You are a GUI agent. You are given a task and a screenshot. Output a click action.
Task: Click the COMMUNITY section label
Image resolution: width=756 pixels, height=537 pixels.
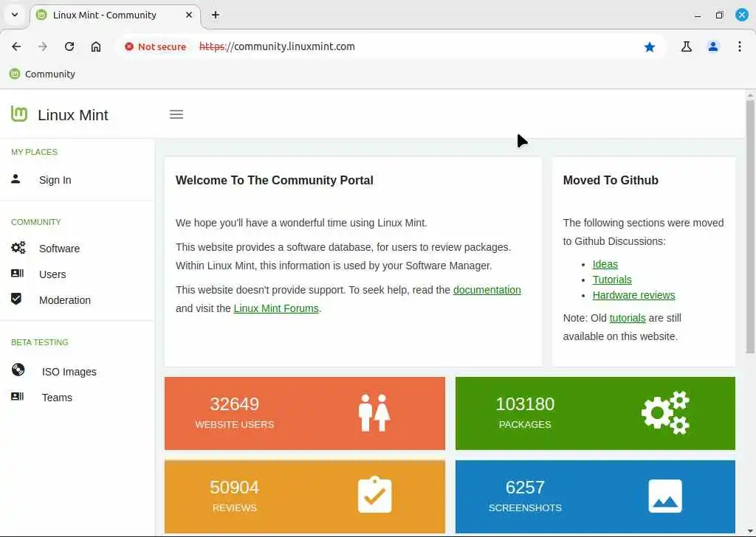(x=35, y=222)
